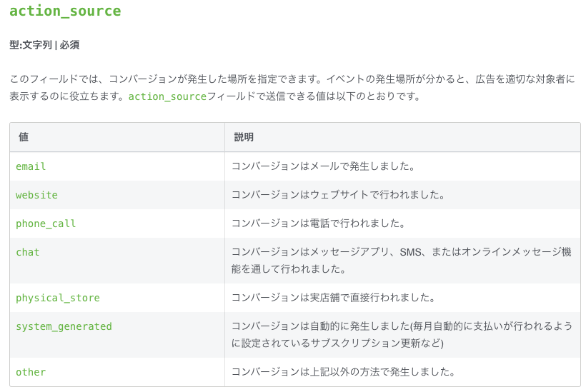Click the subscription renewal description text
The image size is (586, 392).
pos(402,335)
